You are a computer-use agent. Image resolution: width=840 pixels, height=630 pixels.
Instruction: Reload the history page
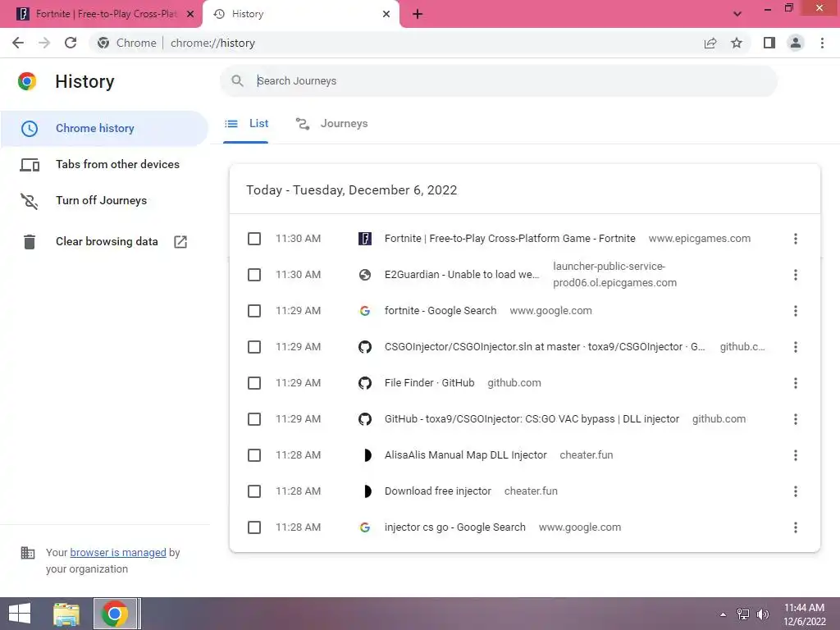coord(71,43)
